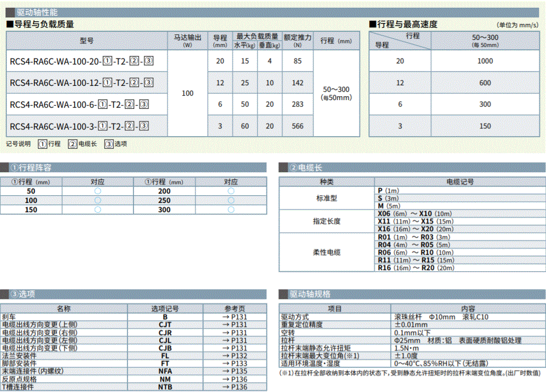The image size is (546, 392).
Task: Select the 法兰安装件 option name
Action: (x=19, y=356)
